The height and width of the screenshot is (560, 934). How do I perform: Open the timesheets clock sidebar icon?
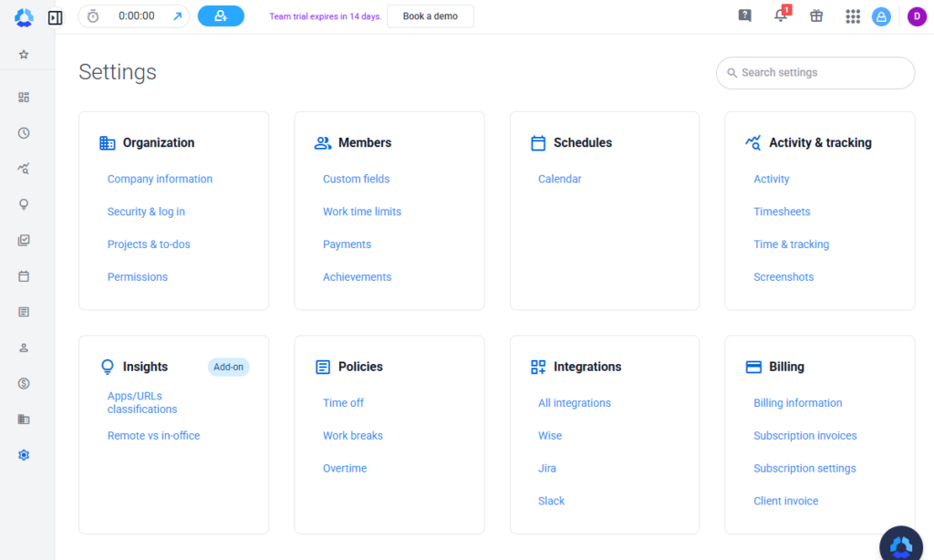[24, 133]
